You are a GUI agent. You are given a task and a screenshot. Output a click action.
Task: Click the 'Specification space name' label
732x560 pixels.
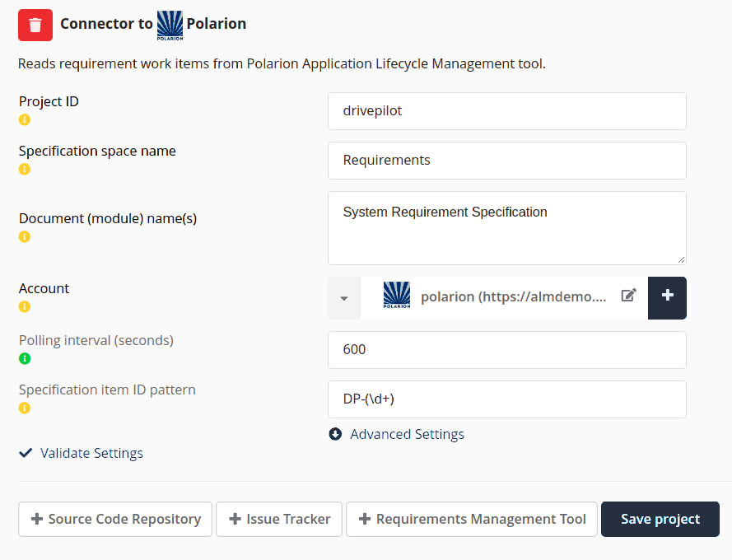(x=97, y=151)
